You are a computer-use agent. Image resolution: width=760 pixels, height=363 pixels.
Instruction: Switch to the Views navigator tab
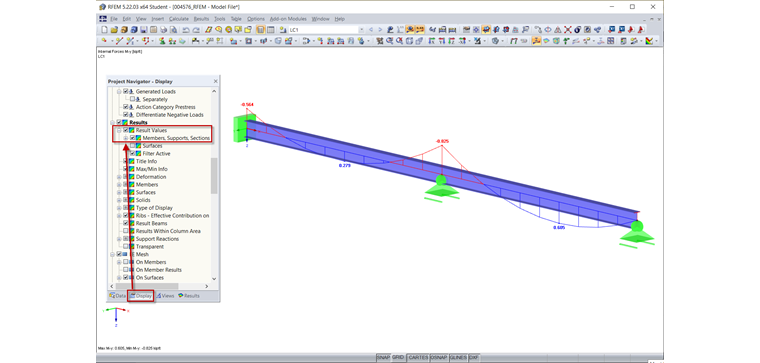click(165, 296)
